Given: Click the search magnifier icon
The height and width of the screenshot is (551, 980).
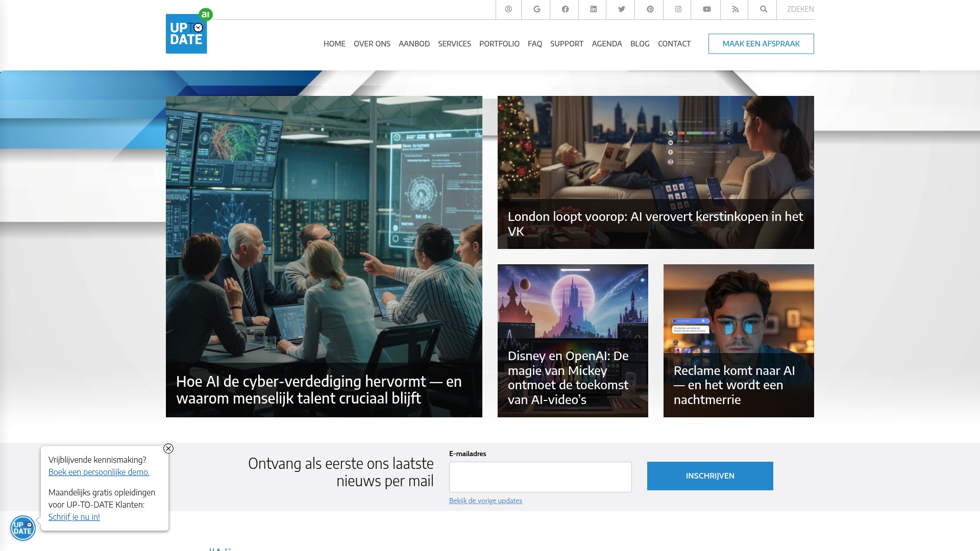Looking at the screenshot, I should (x=763, y=9).
